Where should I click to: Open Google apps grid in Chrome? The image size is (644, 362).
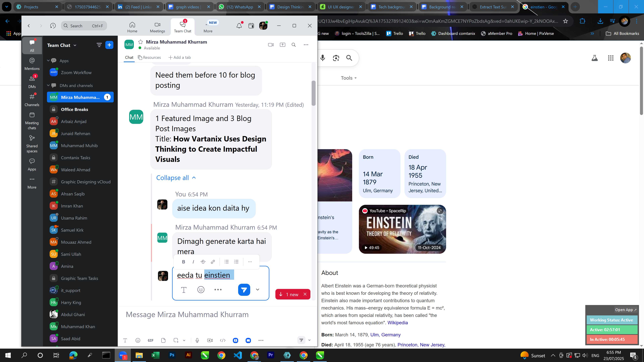611,58
